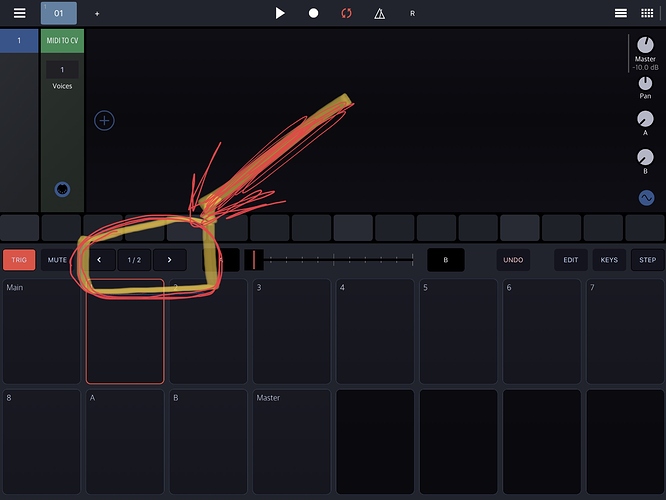Image resolution: width=666 pixels, height=500 pixels.
Task: Click the circled plus to add module
Action: [x=104, y=121]
